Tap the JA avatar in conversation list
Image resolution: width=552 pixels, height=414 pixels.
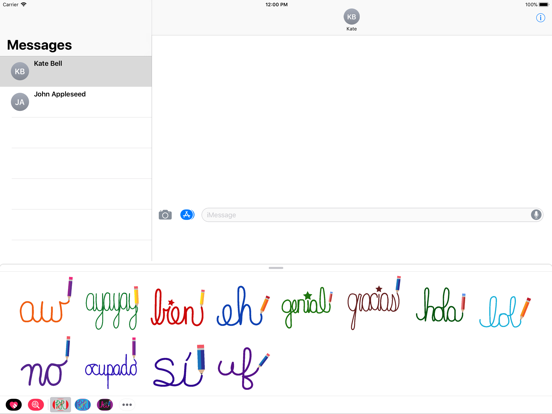point(20,102)
